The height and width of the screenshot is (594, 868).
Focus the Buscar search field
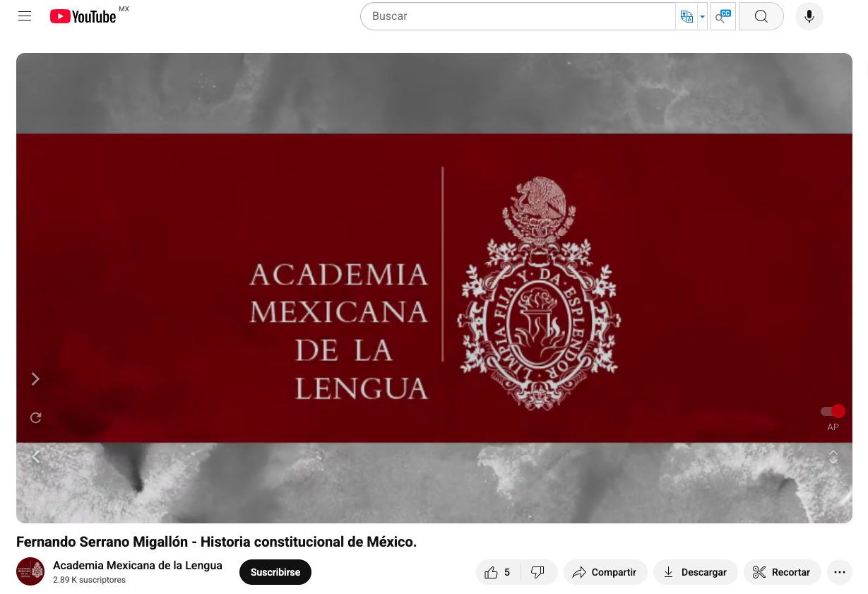point(518,16)
